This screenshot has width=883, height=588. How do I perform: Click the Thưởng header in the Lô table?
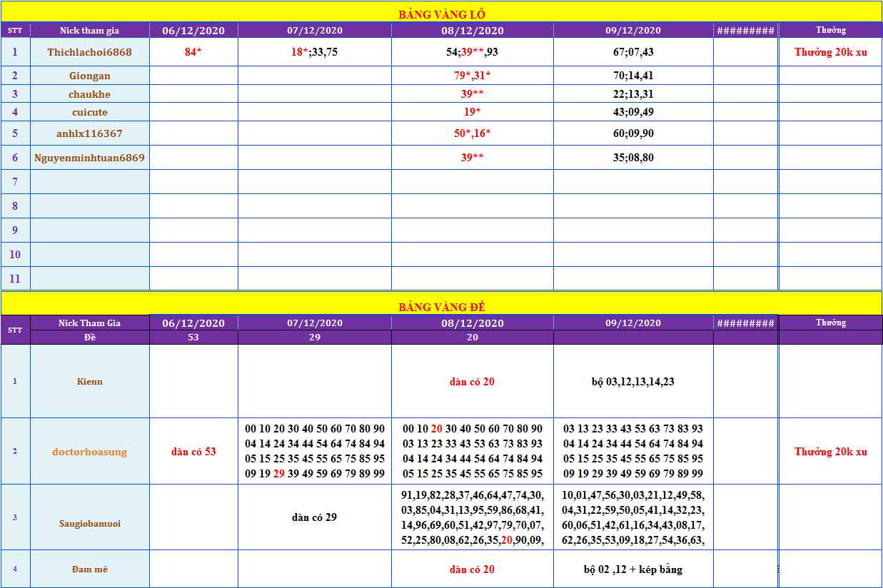click(831, 31)
